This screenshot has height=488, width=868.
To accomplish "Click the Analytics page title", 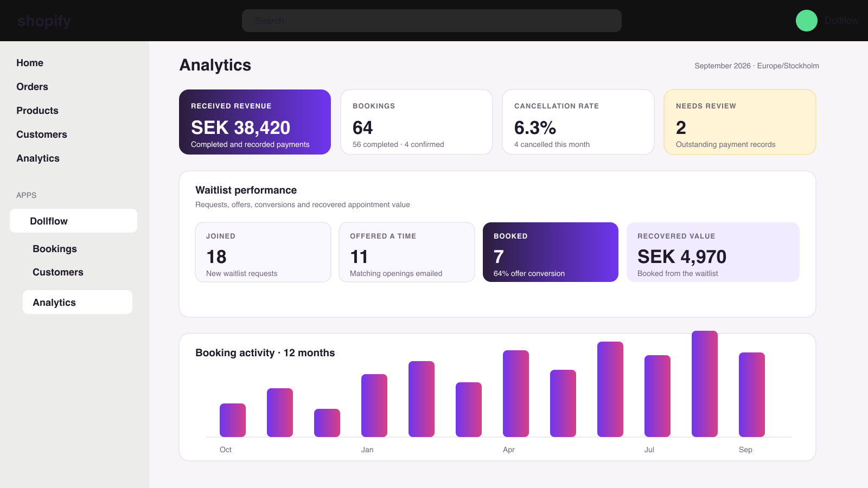I will click(215, 65).
